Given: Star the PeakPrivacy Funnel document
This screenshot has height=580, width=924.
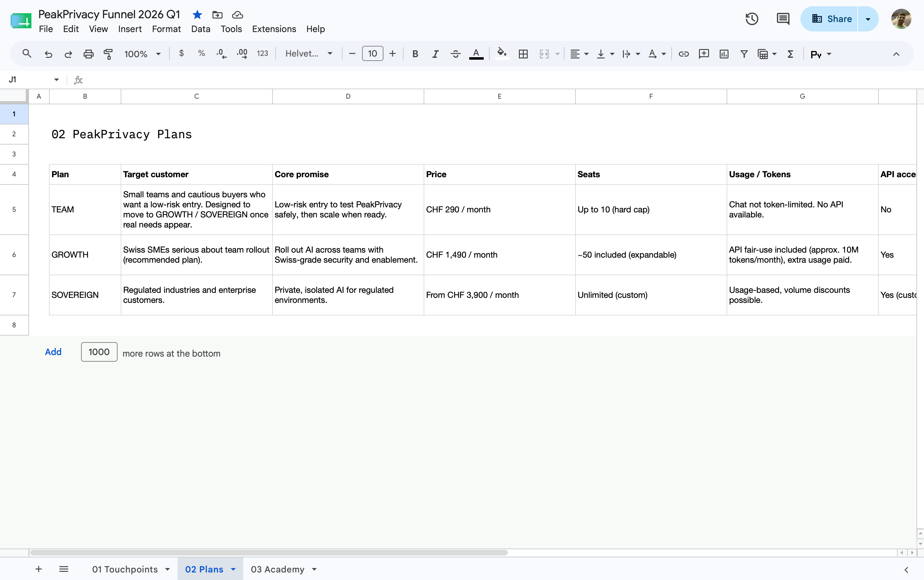Looking at the screenshot, I should pos(197,15).
